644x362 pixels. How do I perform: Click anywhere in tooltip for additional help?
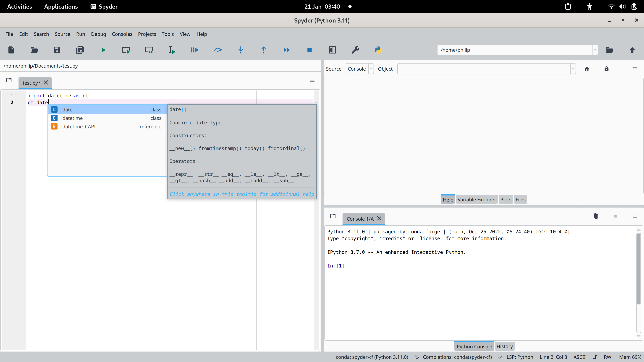click(x=242, y=194)
